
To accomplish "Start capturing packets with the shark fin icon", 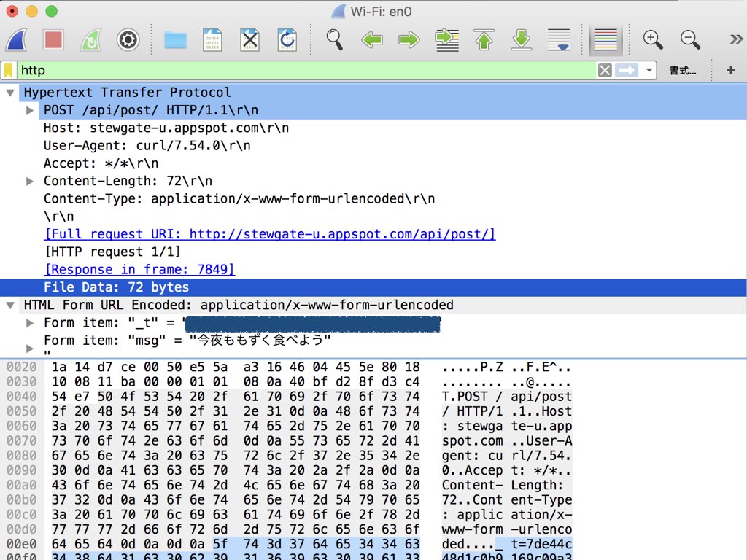I will point(17,39).
